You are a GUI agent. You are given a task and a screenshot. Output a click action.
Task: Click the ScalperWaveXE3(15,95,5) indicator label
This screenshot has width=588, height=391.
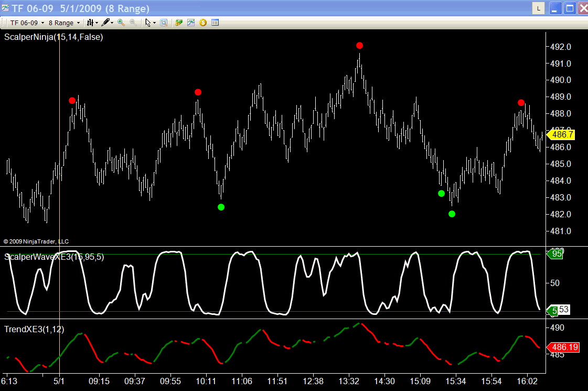[x=54, y=257]
